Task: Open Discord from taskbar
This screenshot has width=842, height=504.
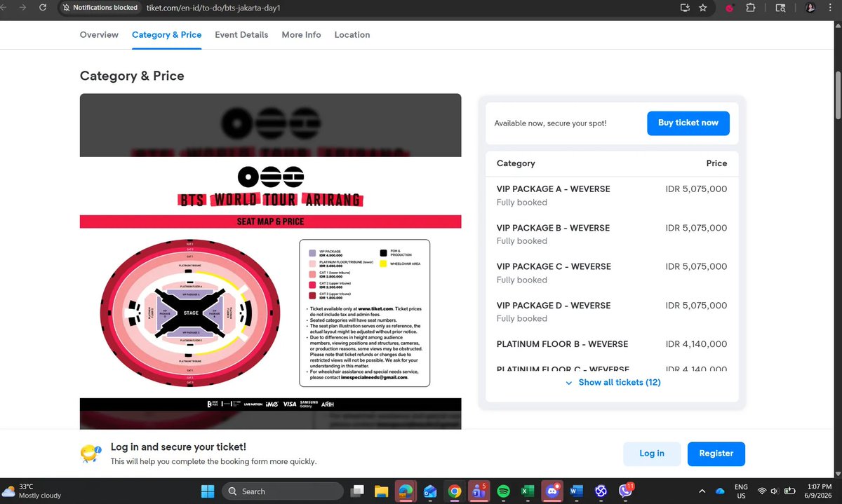Action: 552,491
